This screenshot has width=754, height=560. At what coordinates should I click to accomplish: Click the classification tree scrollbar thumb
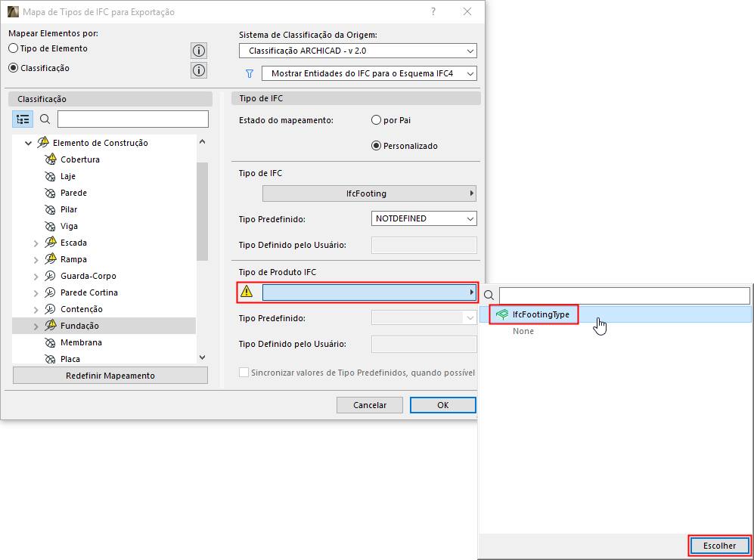203,212
